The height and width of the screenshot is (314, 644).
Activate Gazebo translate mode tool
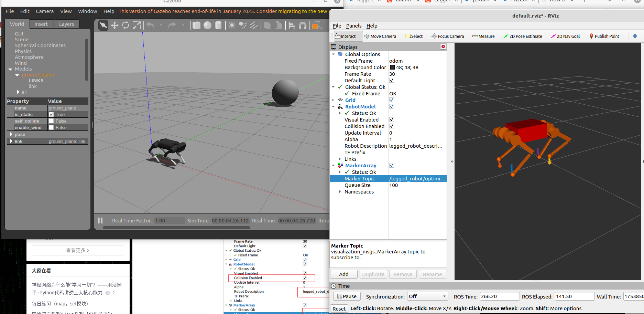coord(114,25)
